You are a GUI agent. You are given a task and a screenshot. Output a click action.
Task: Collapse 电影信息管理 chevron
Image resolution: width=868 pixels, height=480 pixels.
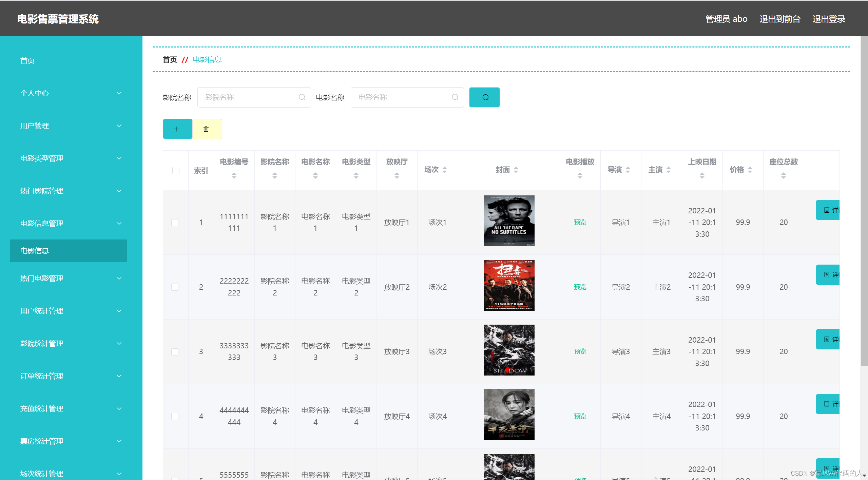119,223
